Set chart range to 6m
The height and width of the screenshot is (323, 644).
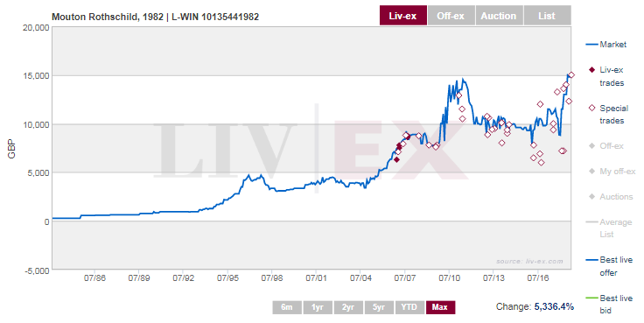(x=287, y=307)
